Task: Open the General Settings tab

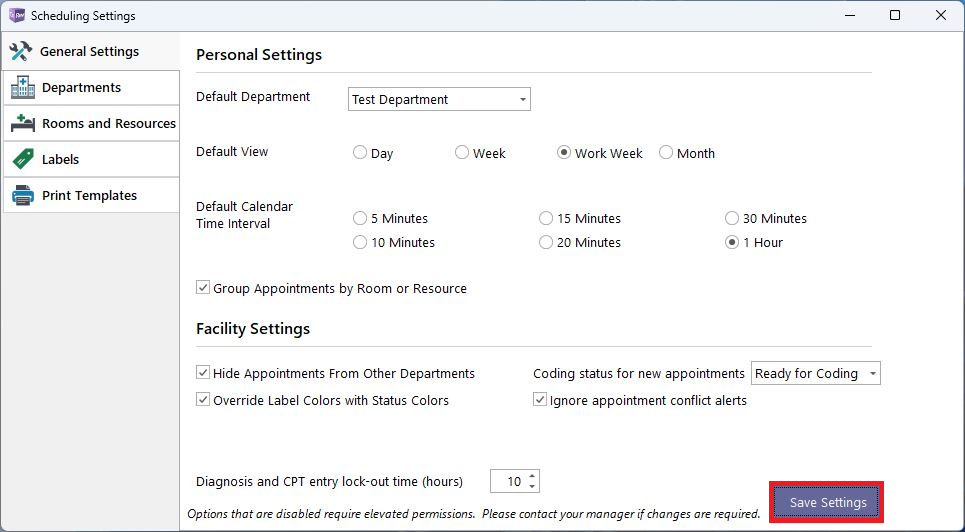Action: click(91, 51)
